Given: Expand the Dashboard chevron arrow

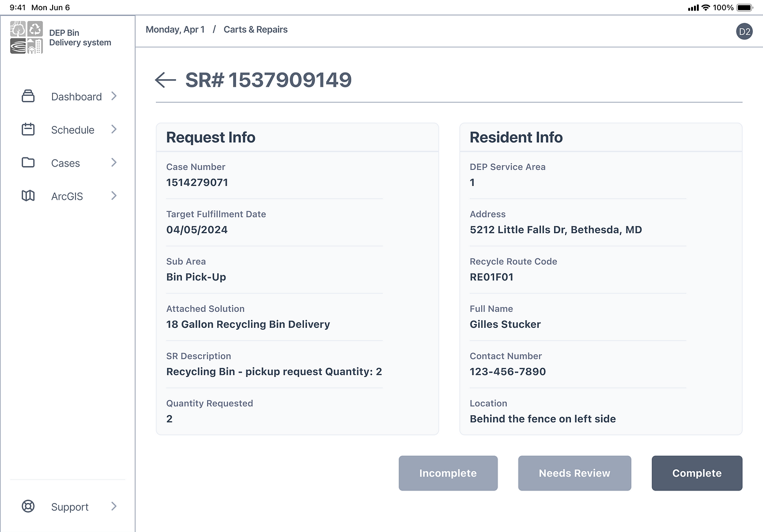Looking at the screenshot, I should click(114, 96).
